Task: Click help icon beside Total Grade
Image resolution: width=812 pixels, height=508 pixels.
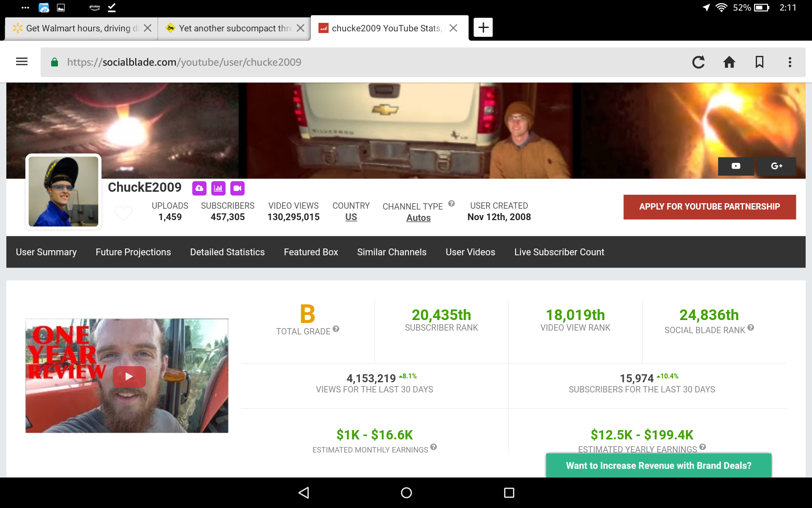Action: pyautogui.click(x=336, y=329)
